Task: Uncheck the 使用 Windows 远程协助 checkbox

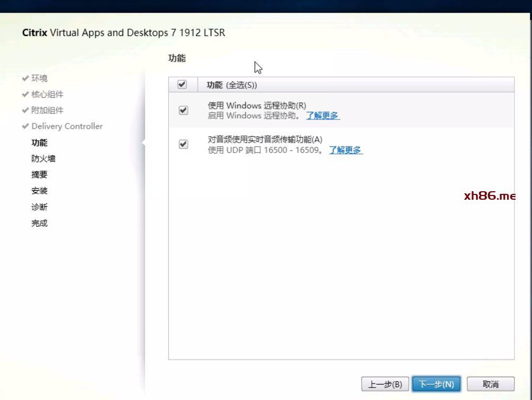Action: pyautogui.click(x=183, y=110)
